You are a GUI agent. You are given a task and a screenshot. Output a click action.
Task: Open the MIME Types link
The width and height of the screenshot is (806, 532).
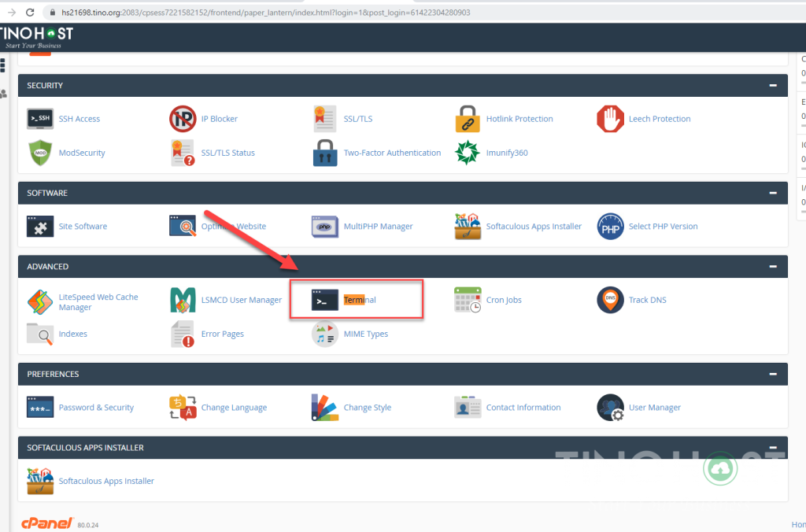[x=366, y=334]
